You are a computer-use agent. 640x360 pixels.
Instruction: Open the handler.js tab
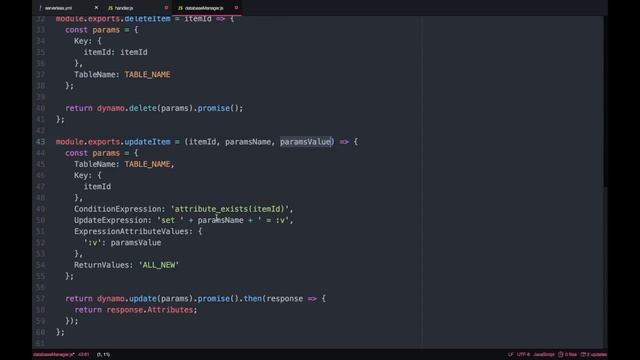pyautogui.click(x=137, y=8)
